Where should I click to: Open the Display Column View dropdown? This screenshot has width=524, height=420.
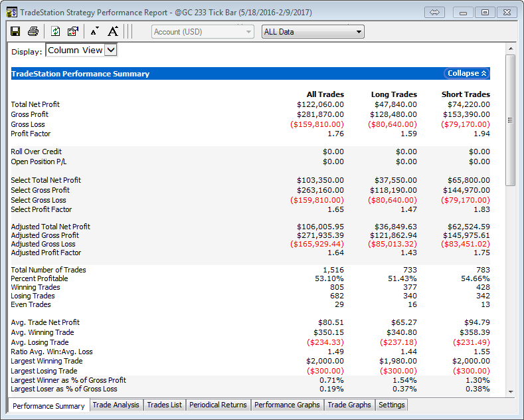click(x=82, y=50)
